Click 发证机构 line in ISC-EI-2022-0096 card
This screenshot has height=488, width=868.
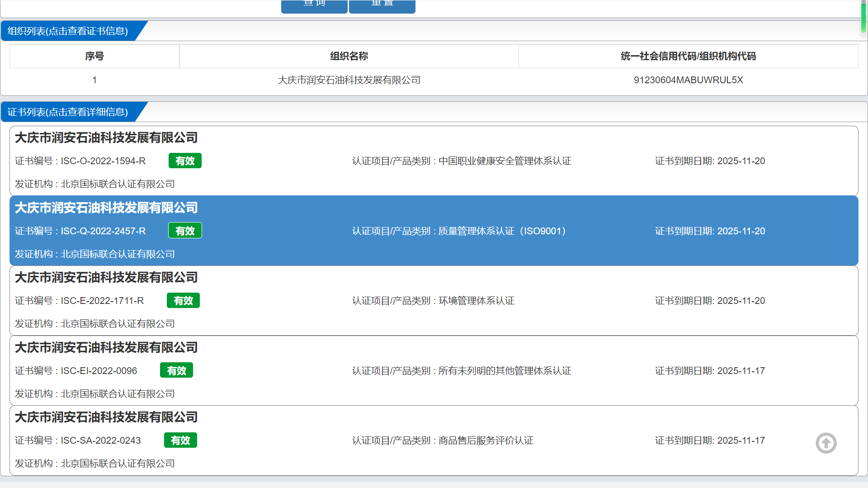[x=94, y=394]
